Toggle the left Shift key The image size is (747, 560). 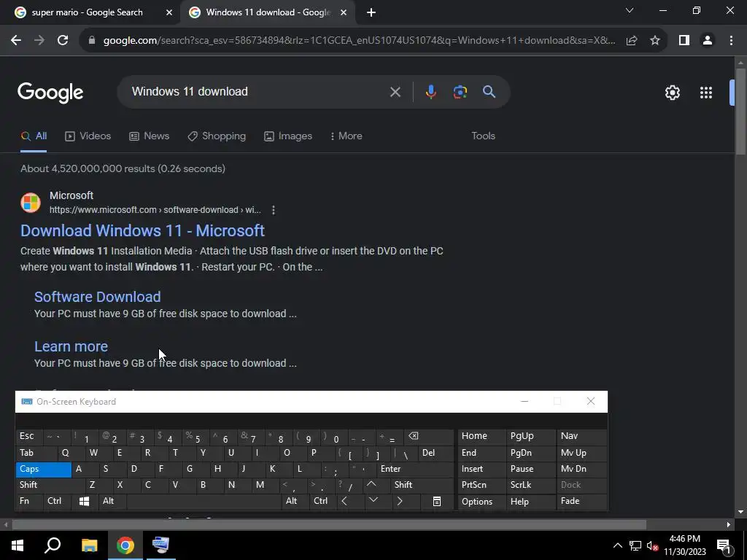tap(50, 485)
